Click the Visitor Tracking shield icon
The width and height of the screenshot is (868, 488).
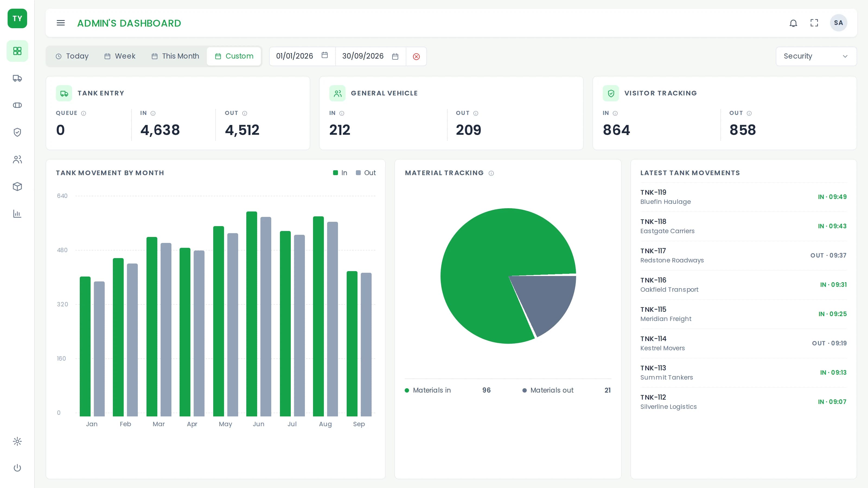click(x=611, y=93)
